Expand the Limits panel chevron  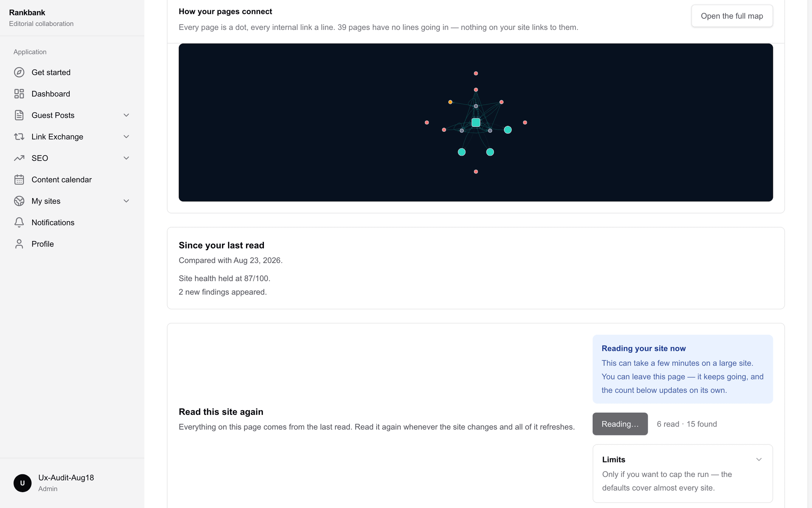tap(759, 460)
